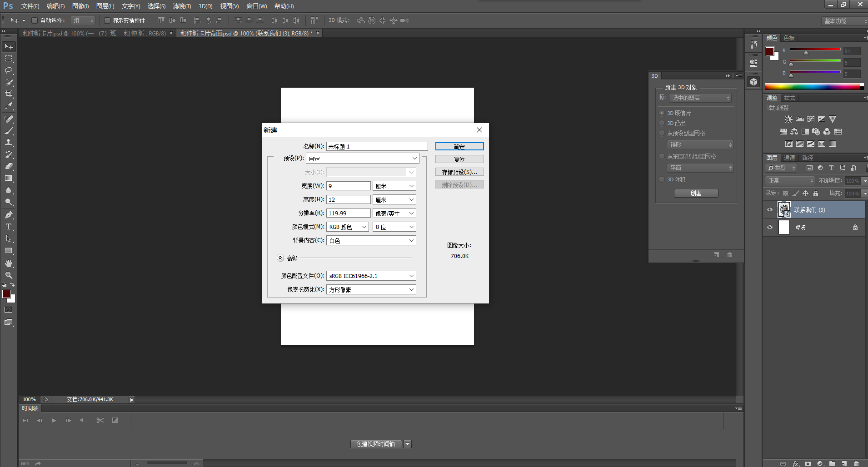Select 从深度映射创建网格 radio button
868x467 pixels.
[x=662, y=156]
